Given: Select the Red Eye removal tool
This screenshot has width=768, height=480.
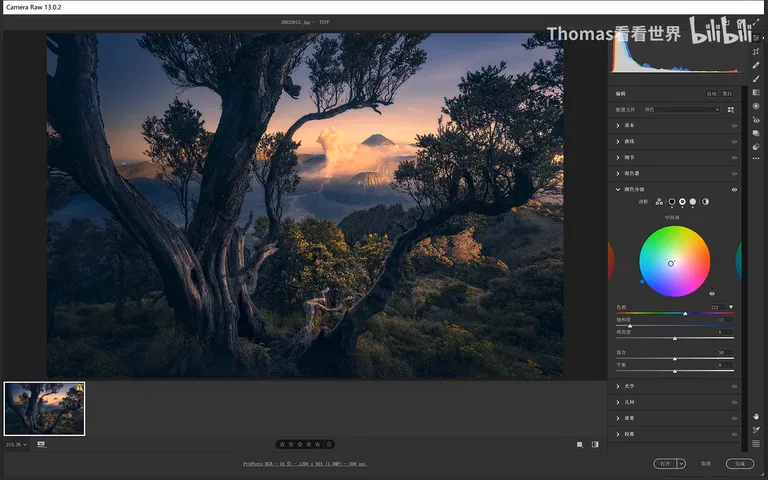Looking at the screenshot, I should click(x=756, y=120).
